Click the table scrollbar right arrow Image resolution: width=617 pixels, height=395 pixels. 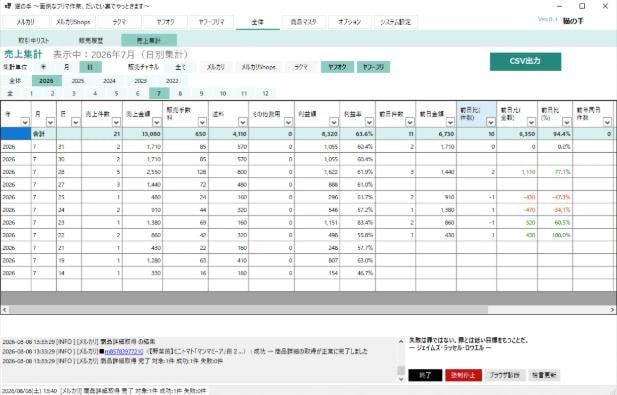(612, 310)
